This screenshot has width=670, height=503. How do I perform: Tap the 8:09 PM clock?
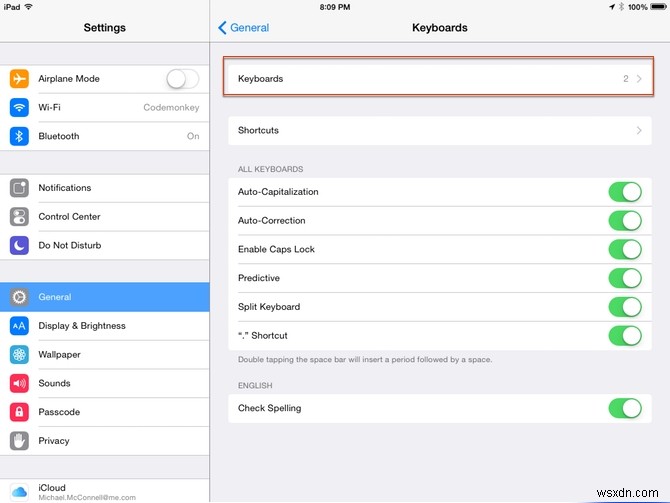(x=335, y=7)
